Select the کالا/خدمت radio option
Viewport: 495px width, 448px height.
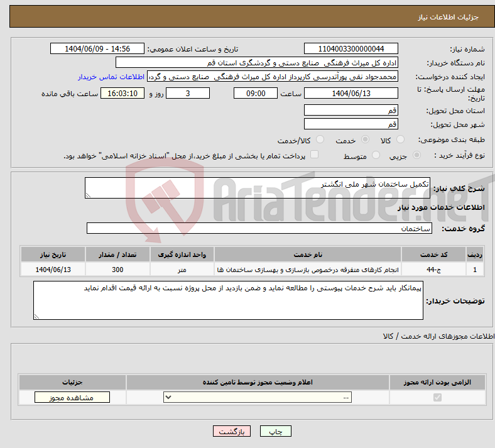pyautogui.click(x=320, y=139)
